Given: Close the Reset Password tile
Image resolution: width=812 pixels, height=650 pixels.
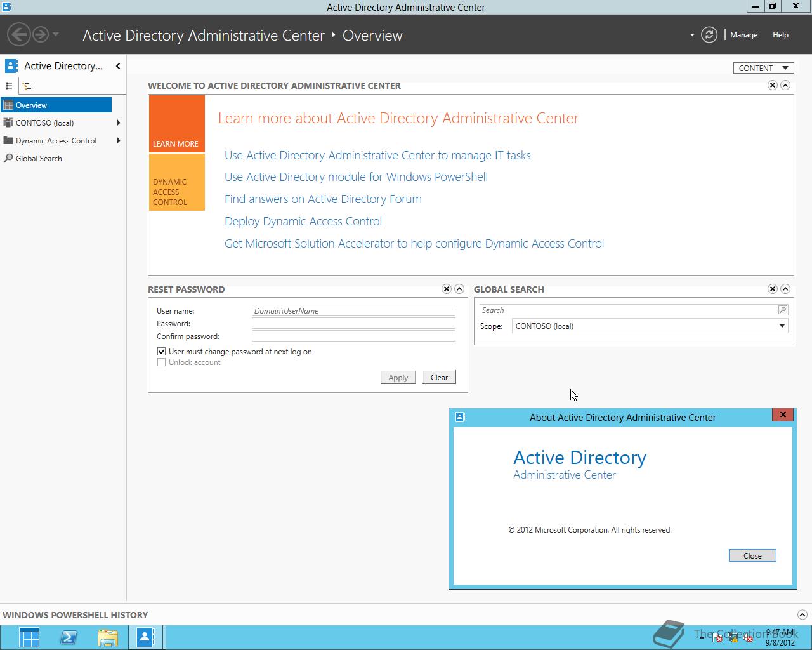Looking at the screenshot, I should pyautogui.click(x=447, y=289).
